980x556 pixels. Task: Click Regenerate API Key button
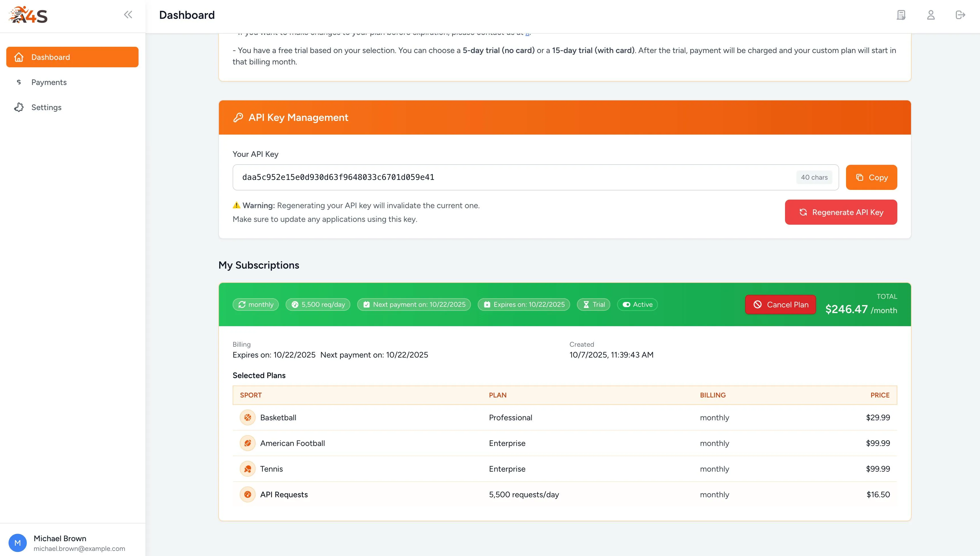pos(841,212)
